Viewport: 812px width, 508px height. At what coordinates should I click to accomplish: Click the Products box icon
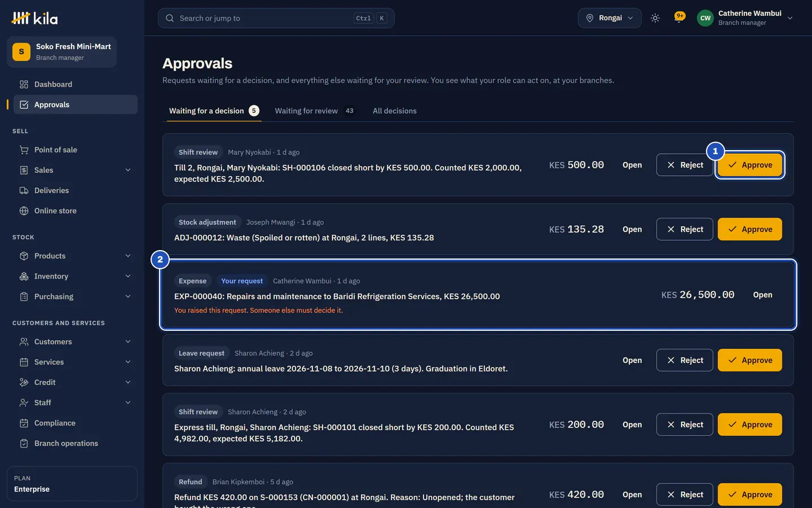24,256
